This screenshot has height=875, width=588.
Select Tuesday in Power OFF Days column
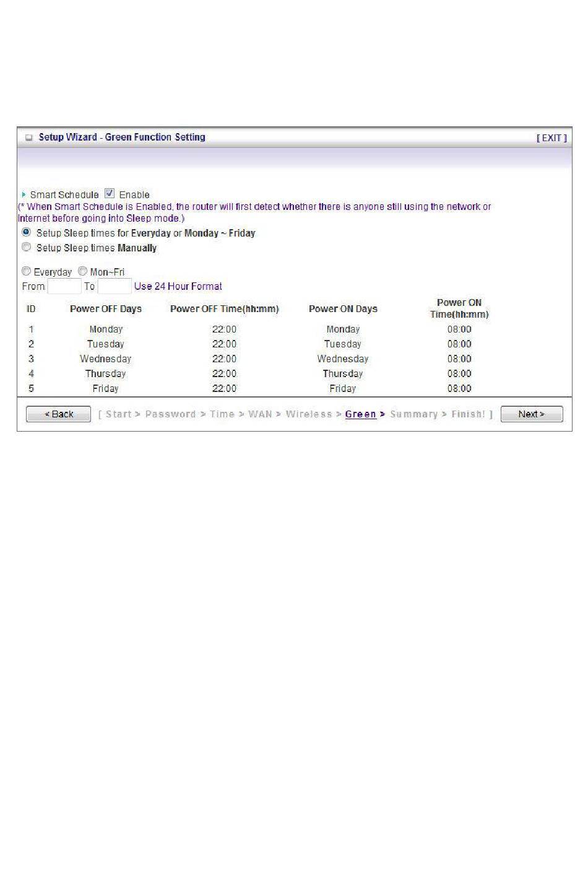pyautogui.click(x=105, y=344)
